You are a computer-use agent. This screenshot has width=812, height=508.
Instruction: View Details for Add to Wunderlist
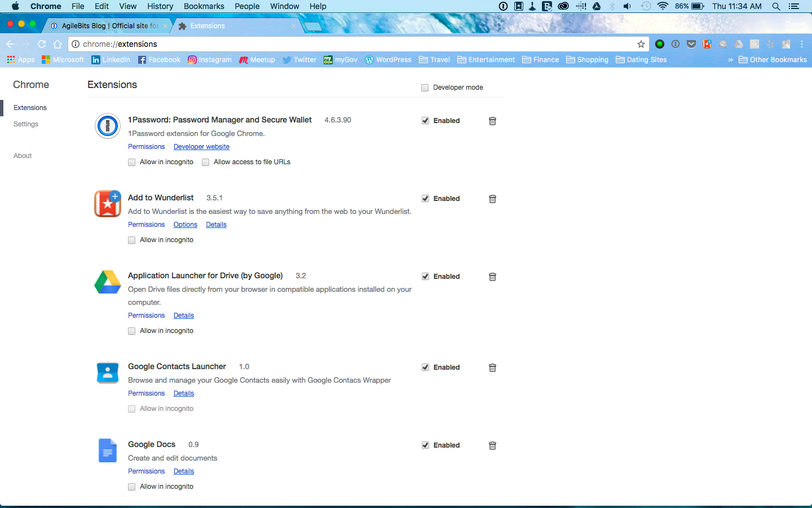pyautogui.click(x=216, y=225)
